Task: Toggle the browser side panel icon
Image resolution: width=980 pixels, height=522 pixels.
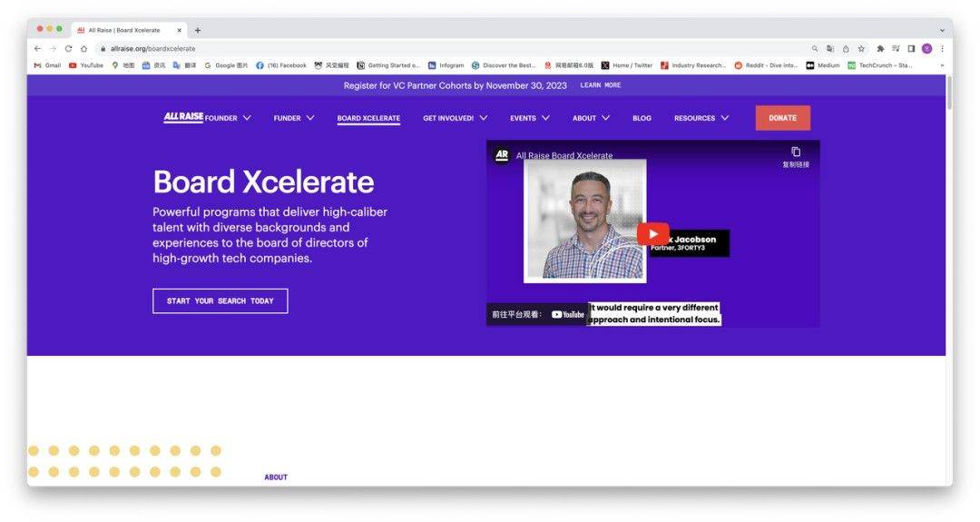Action: tap(911, 49)
